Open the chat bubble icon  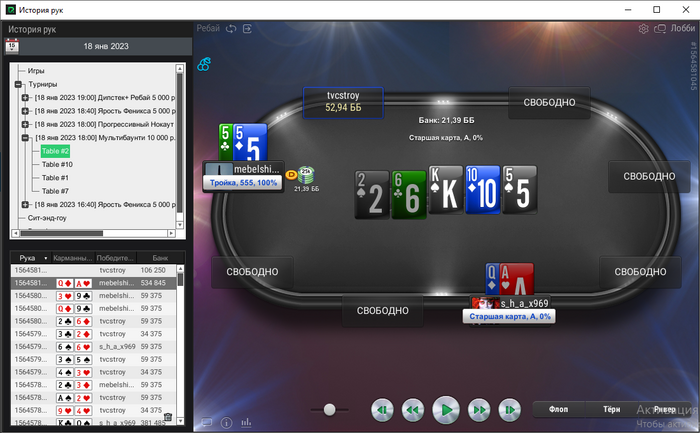pyautogui.click(x=207, y=422)
